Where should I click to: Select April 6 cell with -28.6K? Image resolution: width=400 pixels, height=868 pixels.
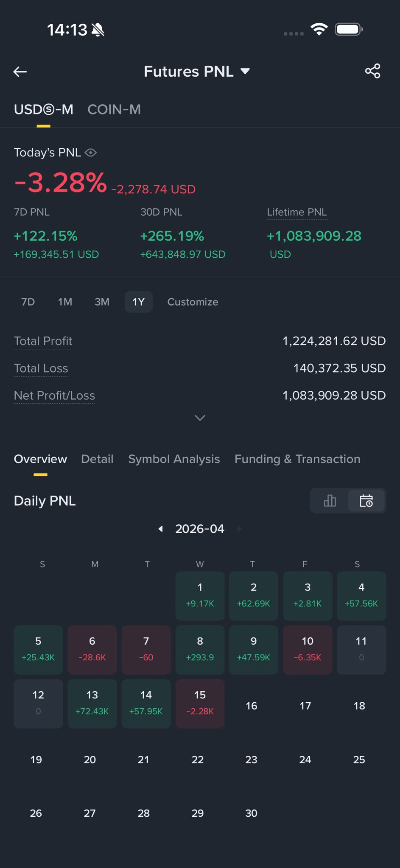[92, 650]
